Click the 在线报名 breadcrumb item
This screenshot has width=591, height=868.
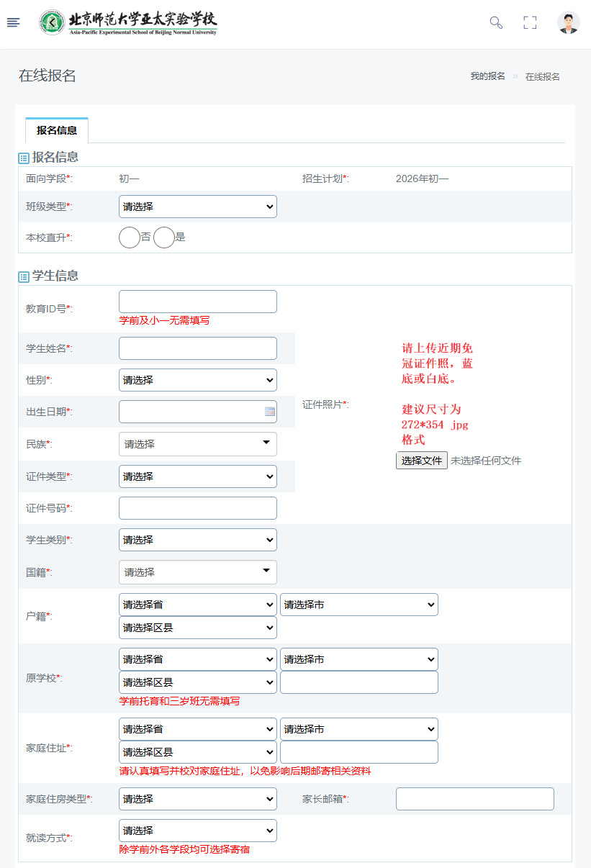pyautogui.click(x=542, y=76)
